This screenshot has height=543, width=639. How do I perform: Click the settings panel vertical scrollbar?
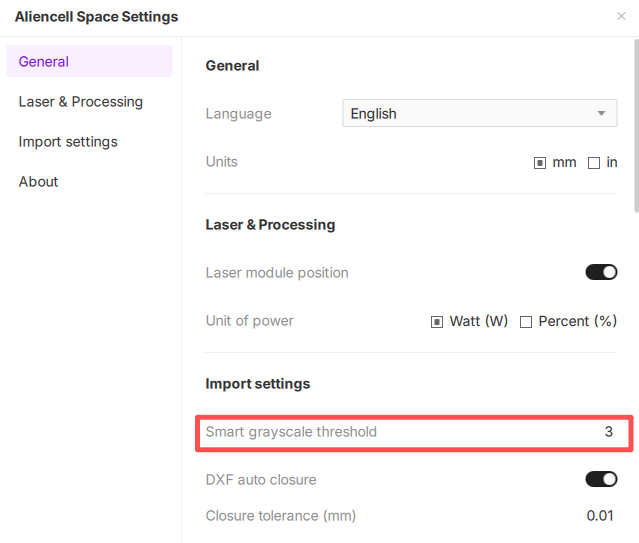(636, 120)
